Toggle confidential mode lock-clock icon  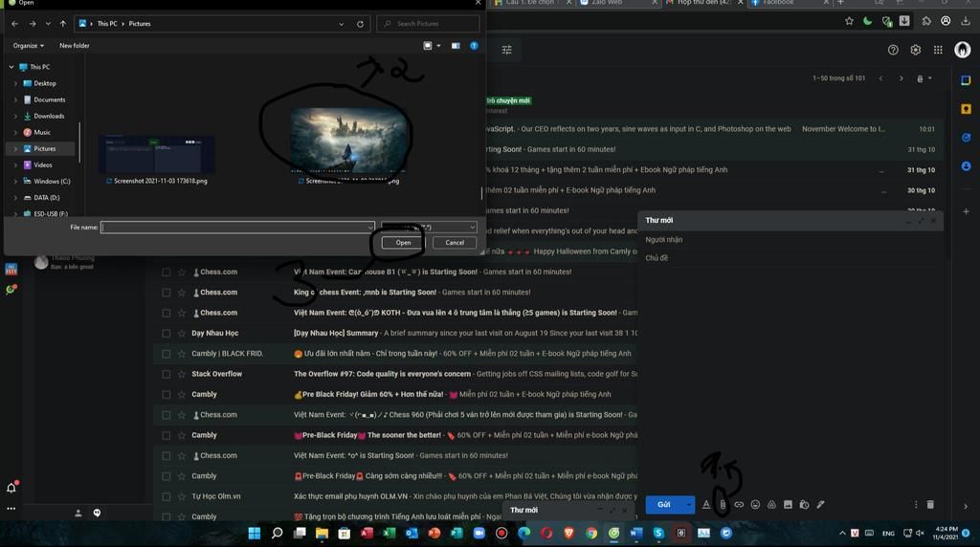coord(804,505)
